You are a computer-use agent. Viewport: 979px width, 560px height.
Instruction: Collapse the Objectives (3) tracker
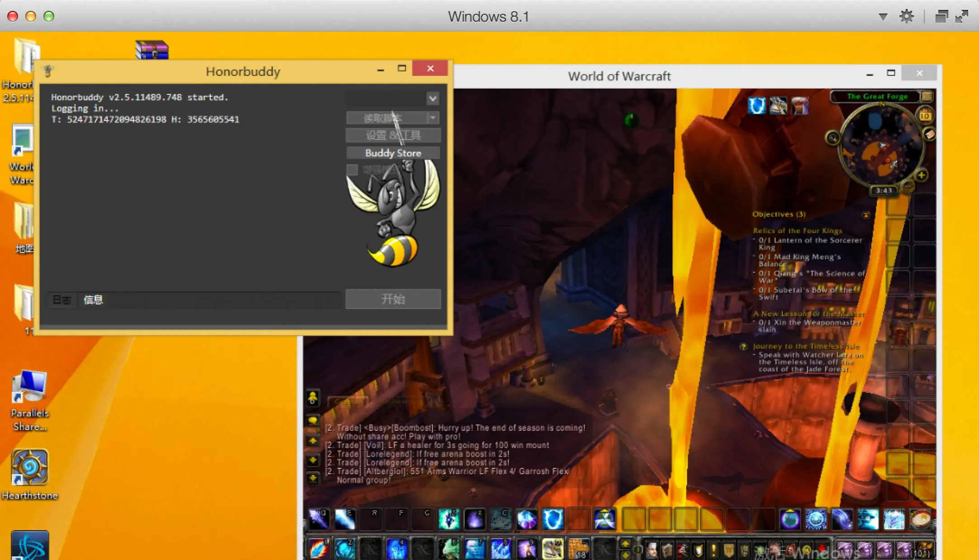pyautogui.click(x=865, y=215)
